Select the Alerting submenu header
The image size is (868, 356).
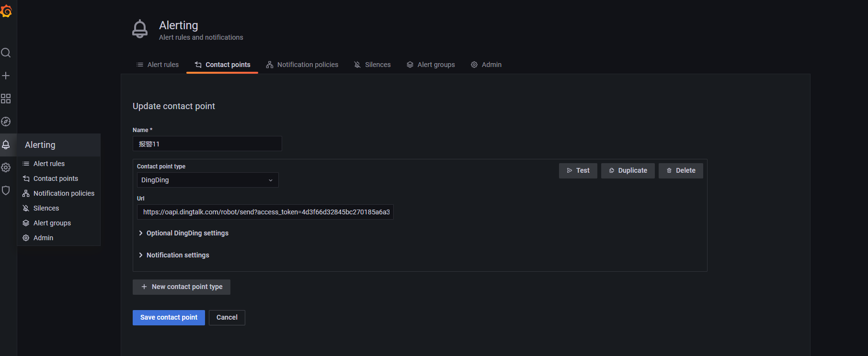(x=59, y=145)
